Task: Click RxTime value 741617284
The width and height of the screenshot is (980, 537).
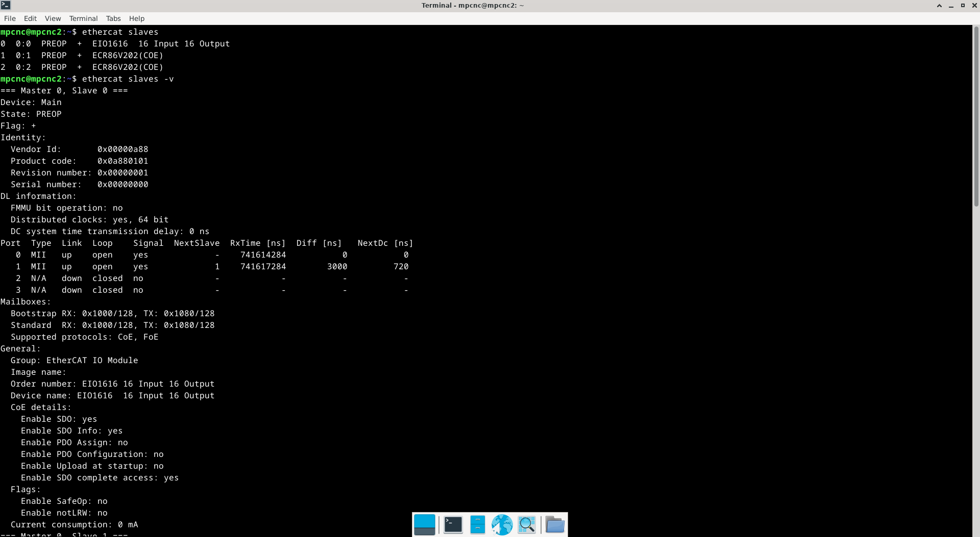Action: (263, 267)
